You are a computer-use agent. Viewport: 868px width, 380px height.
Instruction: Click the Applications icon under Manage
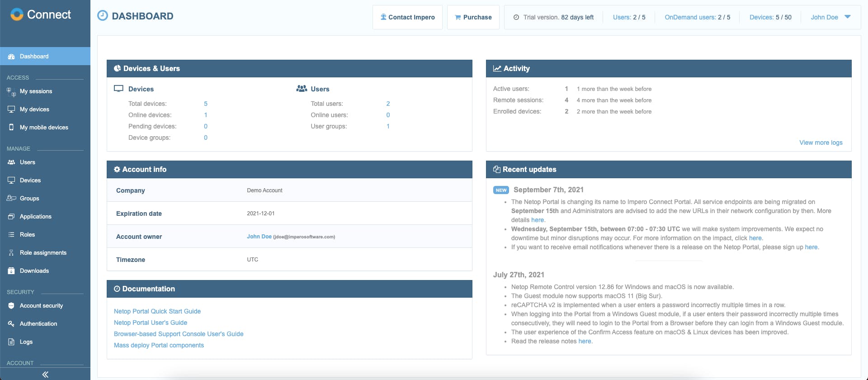(11, 216)
